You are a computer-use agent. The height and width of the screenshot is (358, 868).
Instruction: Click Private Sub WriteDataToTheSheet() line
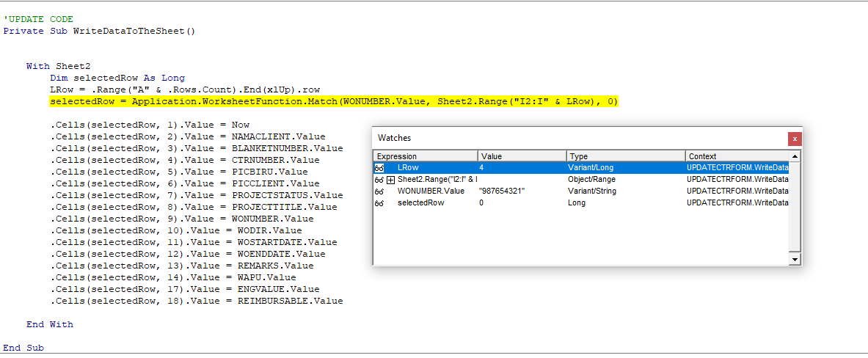(x=99, y=31)
